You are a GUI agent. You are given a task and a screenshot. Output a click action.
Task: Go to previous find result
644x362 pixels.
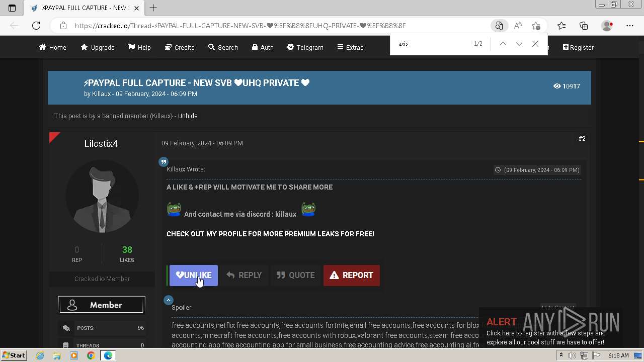coord(503,44)
